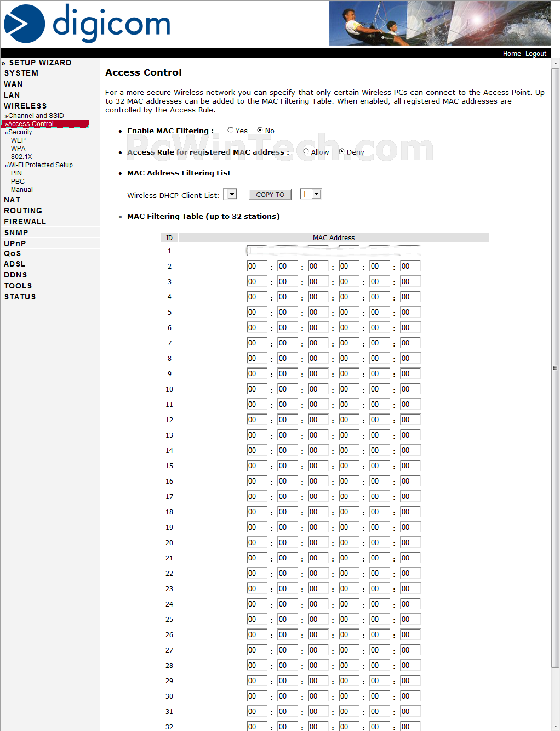This screenshot has width=560, height=731.
Task: Click the Access Control page heading
Action: (x=144, y=72)
